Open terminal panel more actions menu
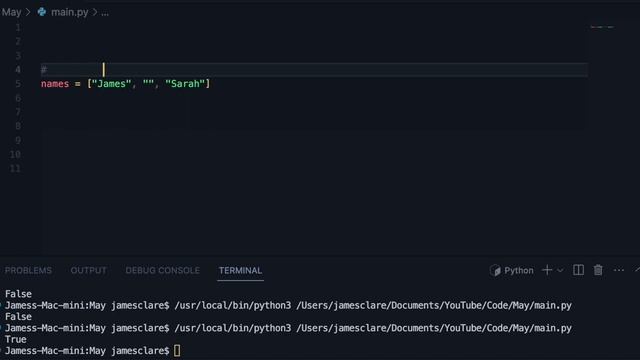This screenshot has height=360, width=640. point(619,270)
